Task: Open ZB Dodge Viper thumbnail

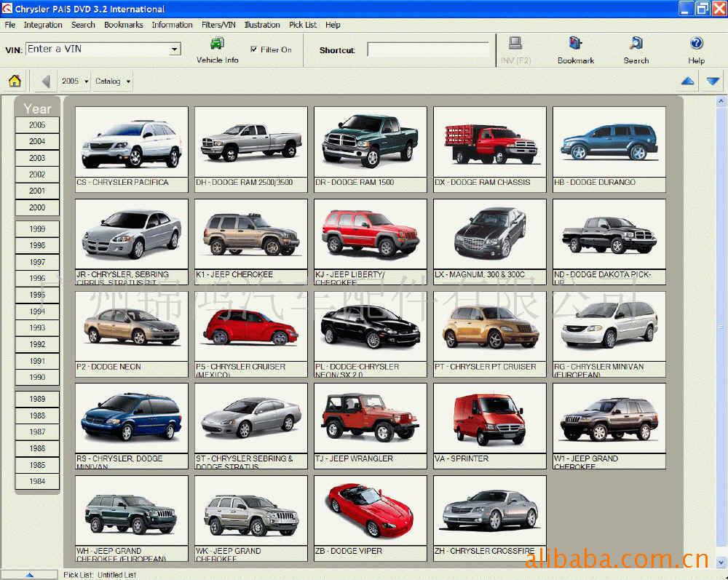Action: pyautogui.click(x=370, y=510)
